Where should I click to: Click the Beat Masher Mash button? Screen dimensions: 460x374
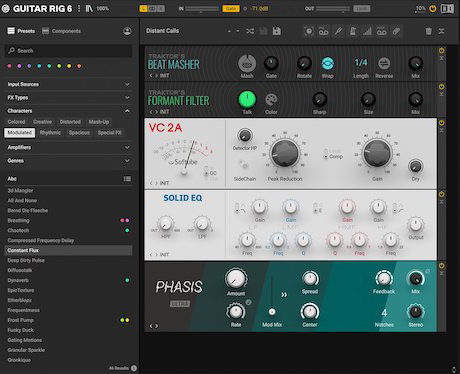click(247, 63)
